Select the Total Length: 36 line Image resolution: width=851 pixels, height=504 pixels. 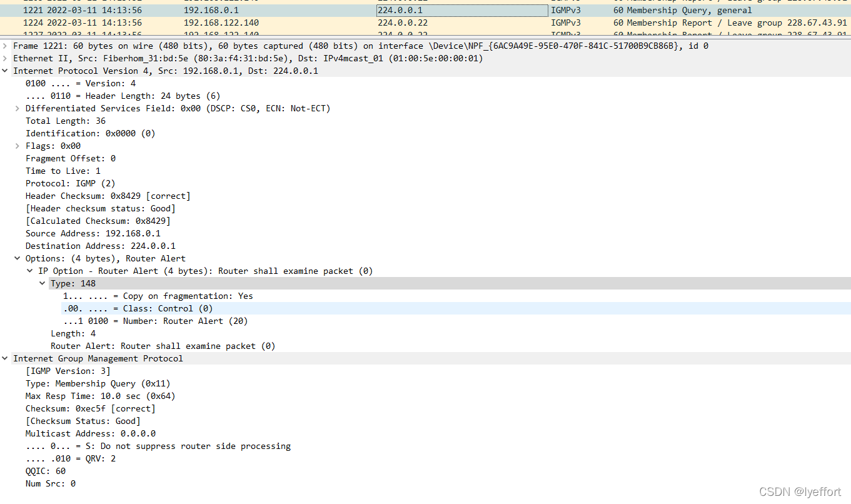(66, 121)
